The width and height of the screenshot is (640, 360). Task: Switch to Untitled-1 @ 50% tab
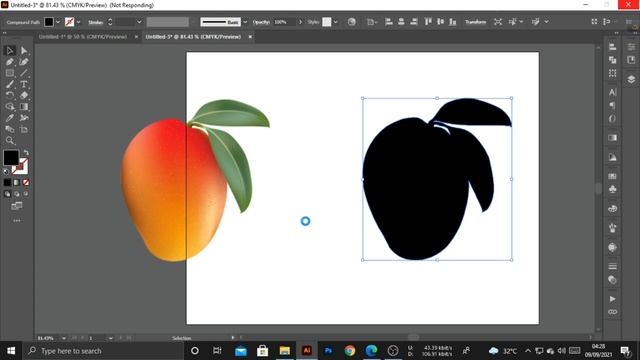pos(83,37)
